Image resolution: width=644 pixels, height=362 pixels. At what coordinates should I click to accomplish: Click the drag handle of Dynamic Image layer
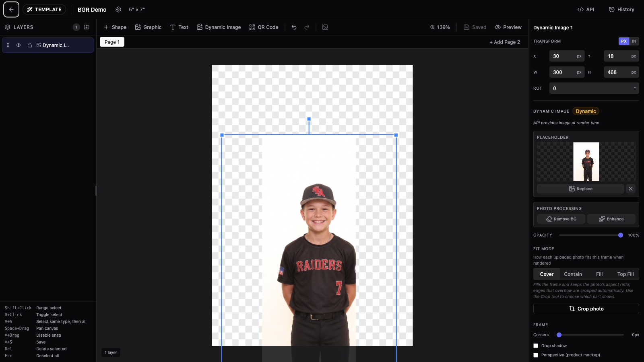[x=8, y=45]
